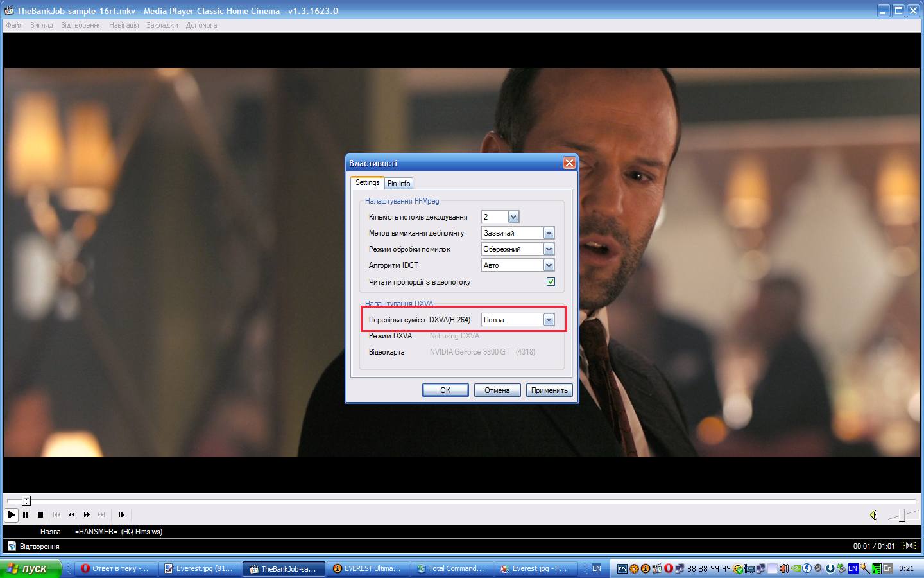Click the EN language bar indicator
The image size is (924, 578).
coord(597,568)
